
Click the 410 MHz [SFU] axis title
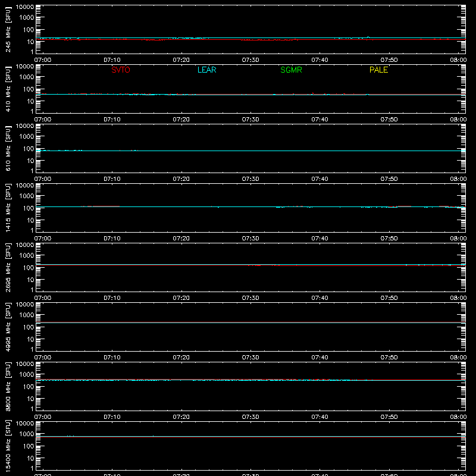(x=8, y=89)
